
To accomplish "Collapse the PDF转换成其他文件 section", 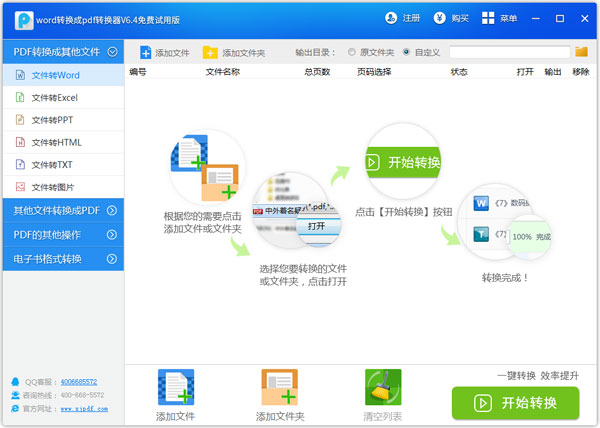I will [112, 51].
